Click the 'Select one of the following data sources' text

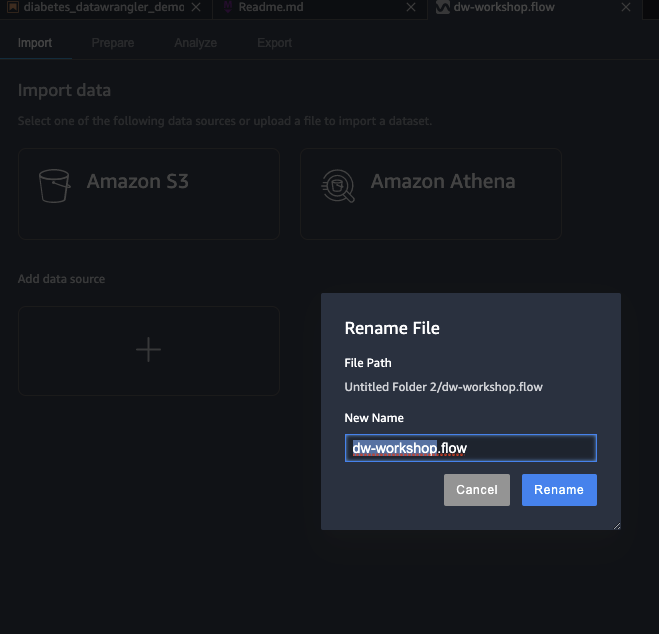click(225, 121)
